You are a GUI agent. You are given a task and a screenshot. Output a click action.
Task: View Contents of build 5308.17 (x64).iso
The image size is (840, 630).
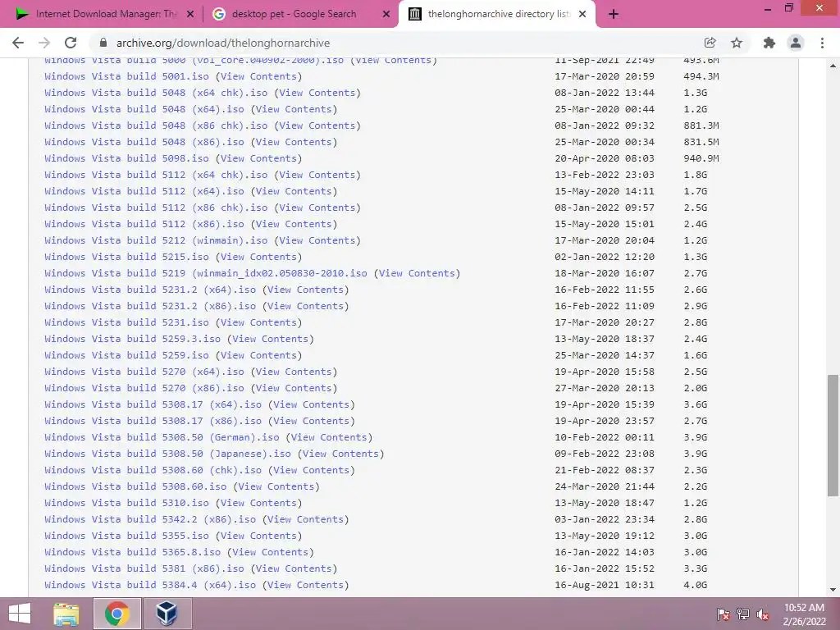coord(311,404)
